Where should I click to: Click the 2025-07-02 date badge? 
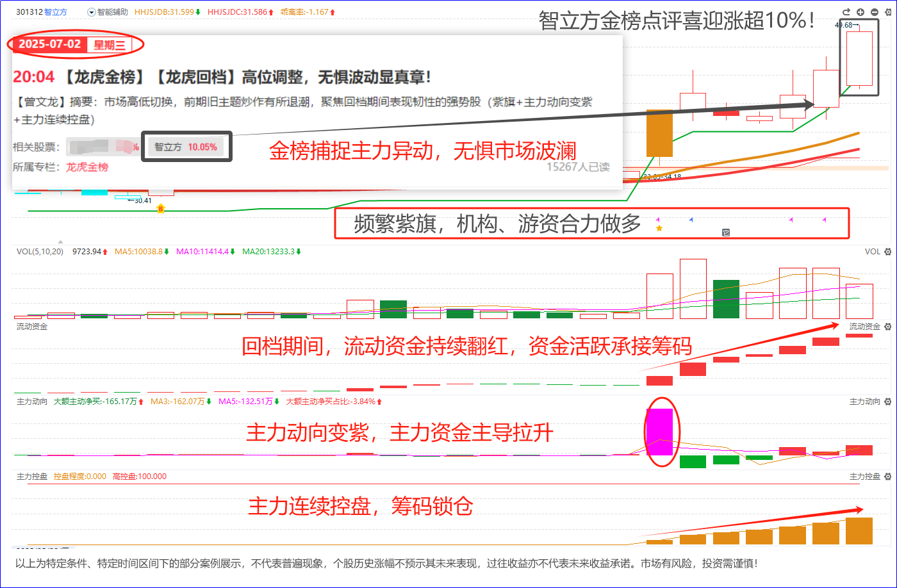[49, 44]
